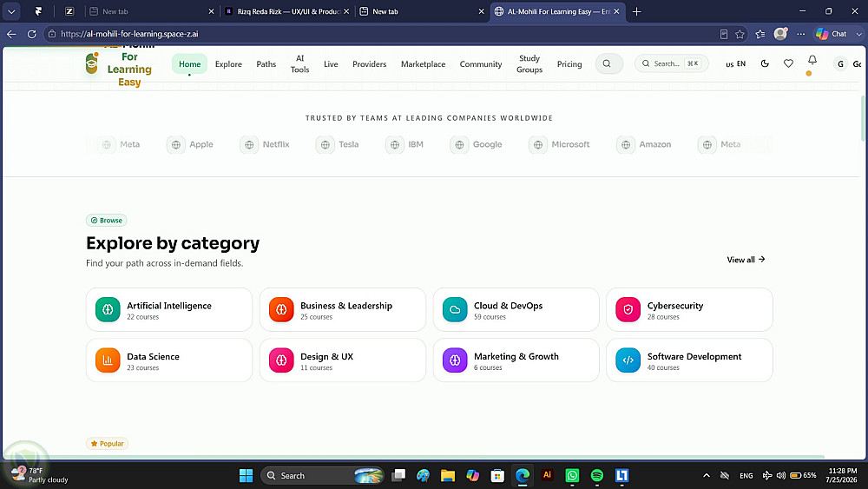Add this page to browser favorites
Image resolution: width=868 pixels, height=489 pixels.
[740, 34]
